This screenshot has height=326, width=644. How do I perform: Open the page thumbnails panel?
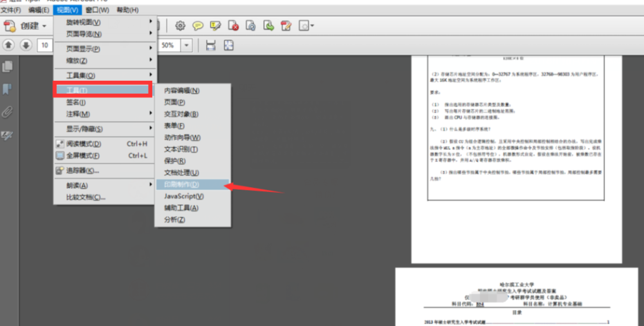[8, 66]
